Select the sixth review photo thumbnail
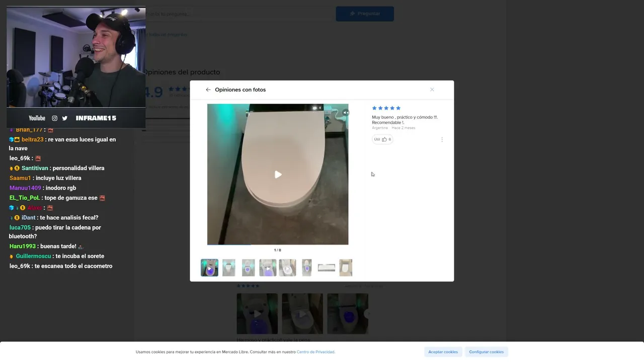The width and height of the screenshot is (644, 362). pyautogui.click(x=307, y=267)
